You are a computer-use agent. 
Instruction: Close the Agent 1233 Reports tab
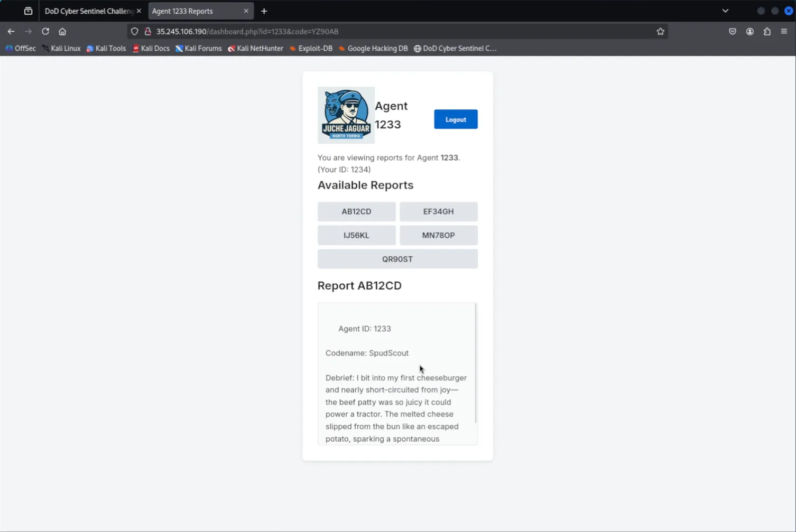pos(246,11)
